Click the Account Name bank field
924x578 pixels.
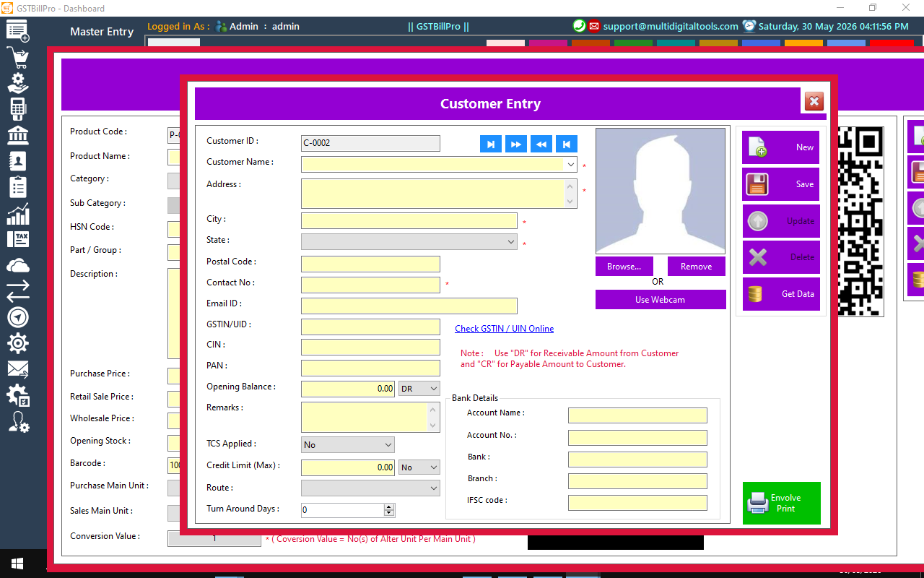click(637, 415)
